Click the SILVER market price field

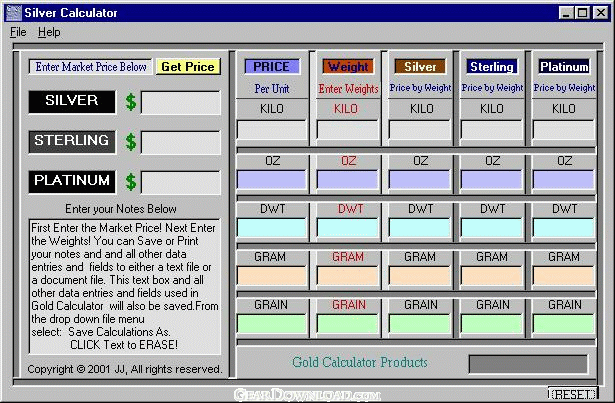181,103
